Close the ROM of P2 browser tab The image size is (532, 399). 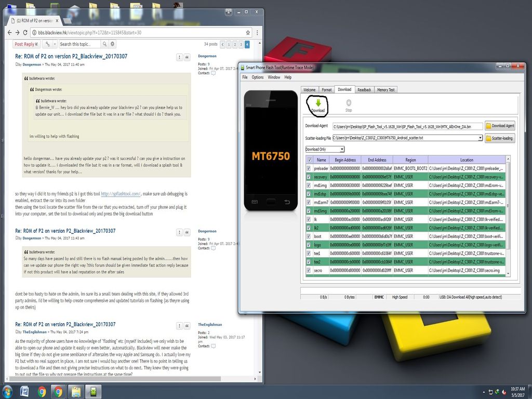pos(57,21)
